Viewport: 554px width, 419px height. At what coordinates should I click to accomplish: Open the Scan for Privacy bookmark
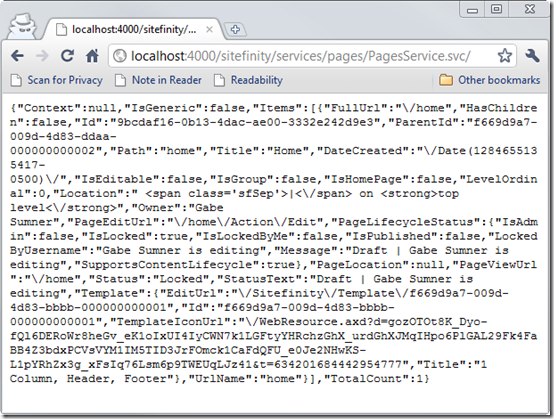[57, 80]
